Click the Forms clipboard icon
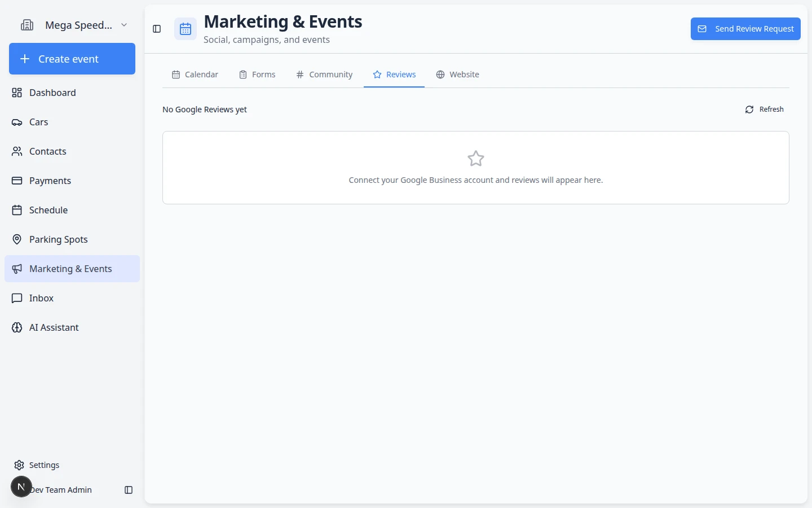The width and height of the screenshot is (812, 508). (243, 75)
